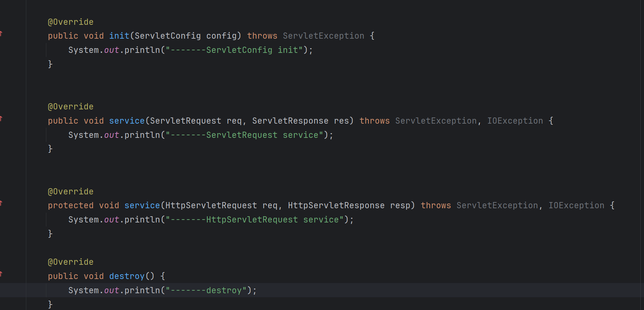
Task: Click the protected keyword
Action: tap(71, 205)
